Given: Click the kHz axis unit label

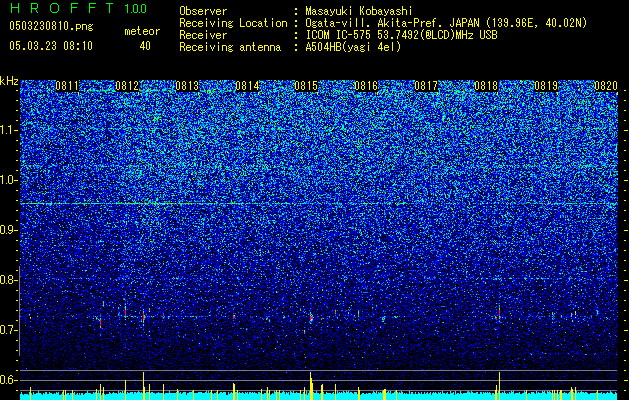Looking at the screenshot, I should coord(9,81).
